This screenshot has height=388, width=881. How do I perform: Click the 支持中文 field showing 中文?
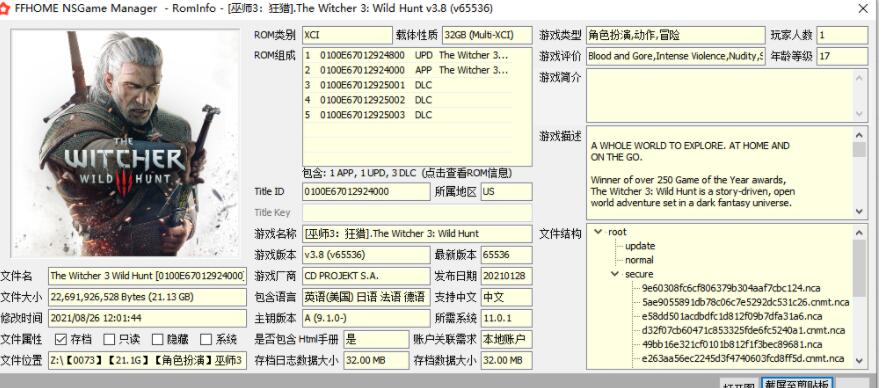click(x=506, y=297)
